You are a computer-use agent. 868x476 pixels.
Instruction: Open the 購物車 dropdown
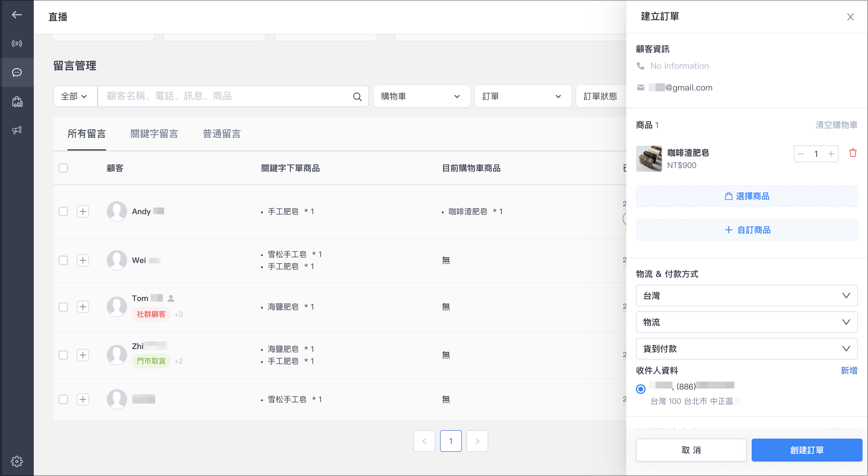pos(422,97)
